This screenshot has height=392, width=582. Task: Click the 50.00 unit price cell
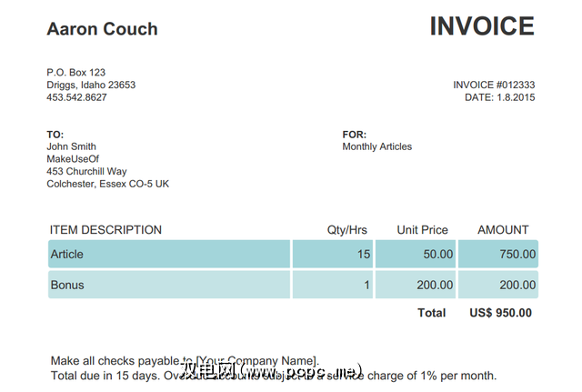point(416,255)
